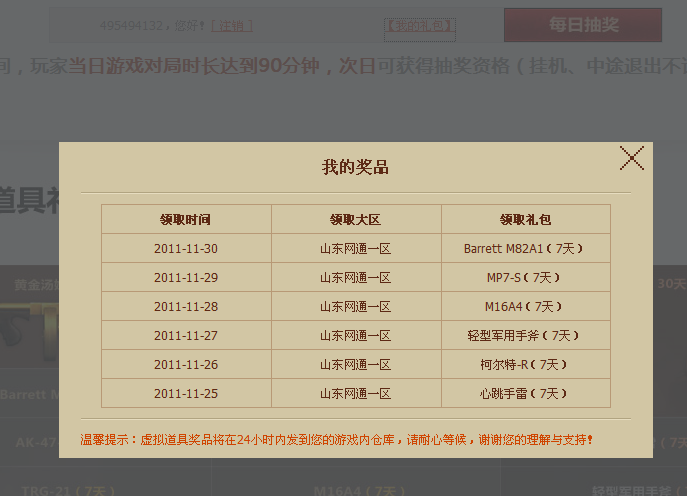Click the 每日抽奖 button
The image size is (687, 496).
(x=583, y=25)
